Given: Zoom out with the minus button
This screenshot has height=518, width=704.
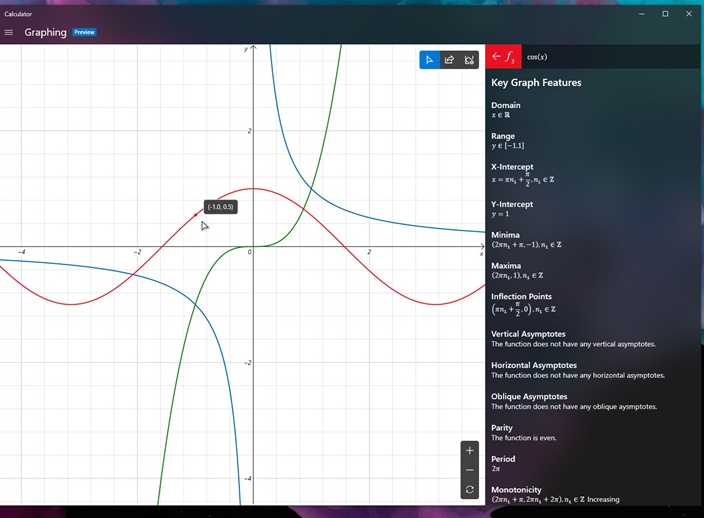Looking at the screenshot, I should pos(470,470).
